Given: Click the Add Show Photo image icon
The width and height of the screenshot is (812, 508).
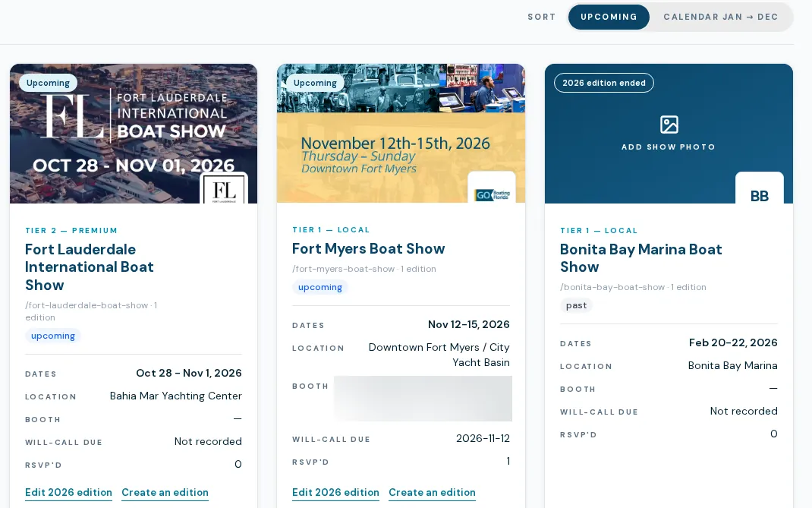Looking at the screenshot, I should 669,125.
